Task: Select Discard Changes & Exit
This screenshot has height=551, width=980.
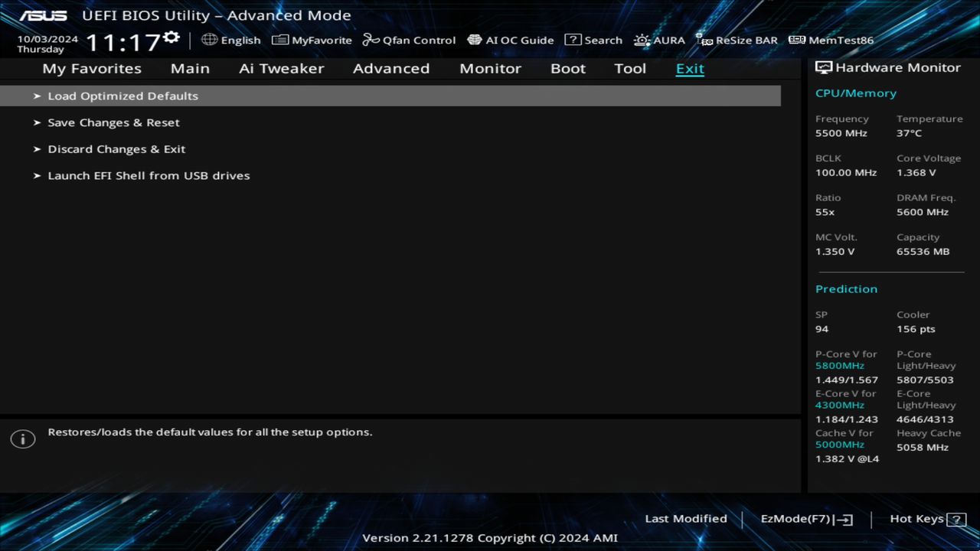Action: [x=116, y=148]
